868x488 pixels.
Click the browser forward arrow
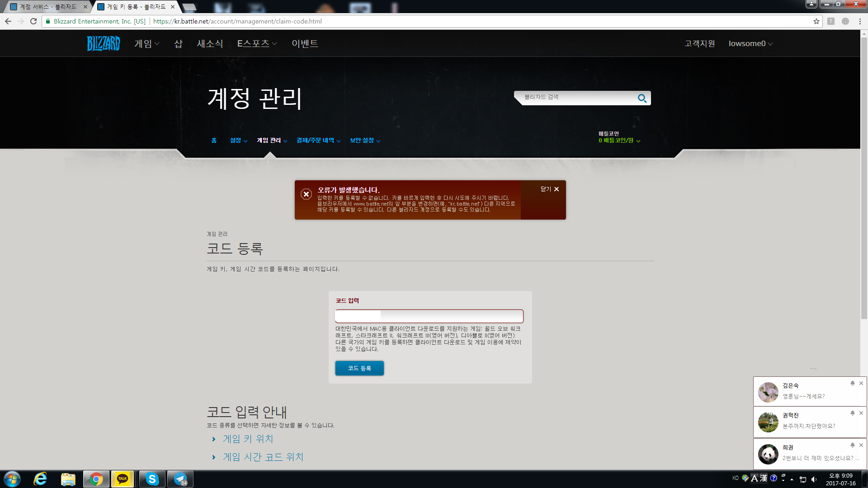[x=21, y=21]
